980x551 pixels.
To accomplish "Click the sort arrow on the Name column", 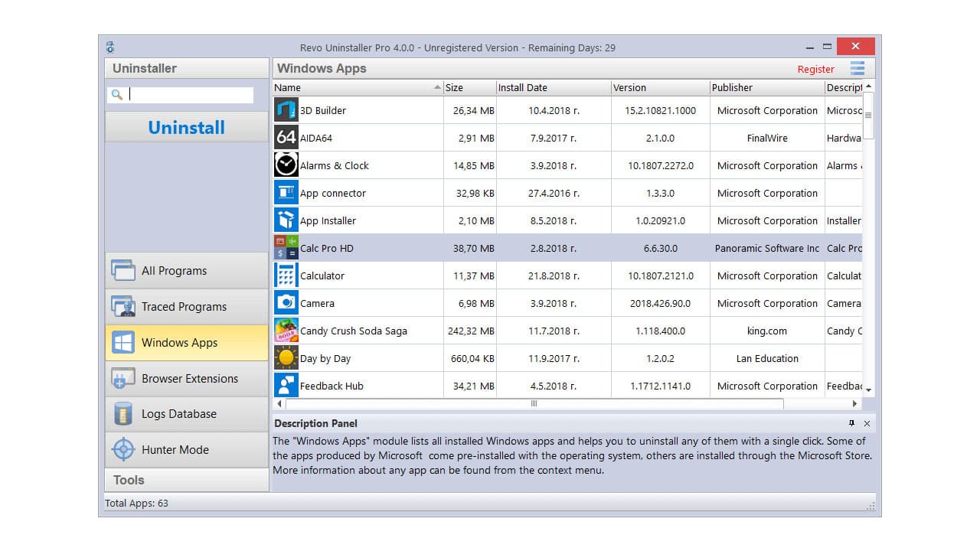I will (436, 87).
